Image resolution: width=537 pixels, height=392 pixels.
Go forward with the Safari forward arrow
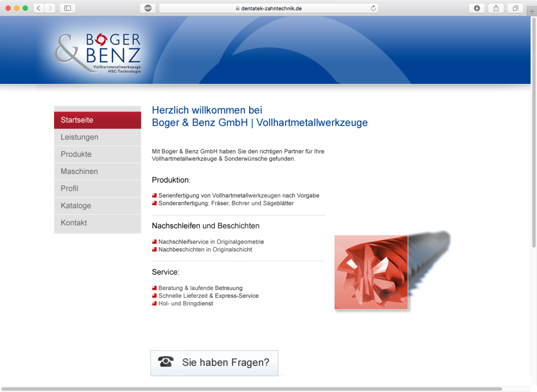(50, 8)
